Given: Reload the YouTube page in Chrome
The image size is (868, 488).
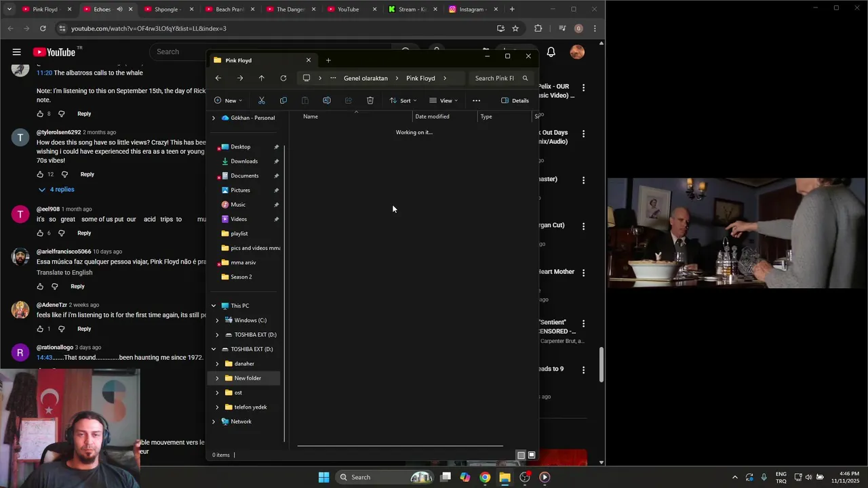Looking at the screenshot, I should (x=43, y=28).
